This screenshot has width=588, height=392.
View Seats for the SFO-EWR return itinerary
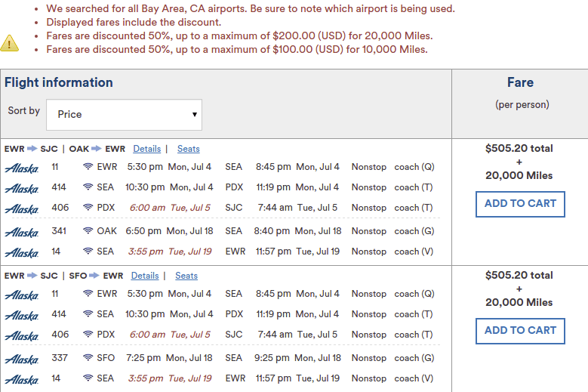[x=186, y=276]
